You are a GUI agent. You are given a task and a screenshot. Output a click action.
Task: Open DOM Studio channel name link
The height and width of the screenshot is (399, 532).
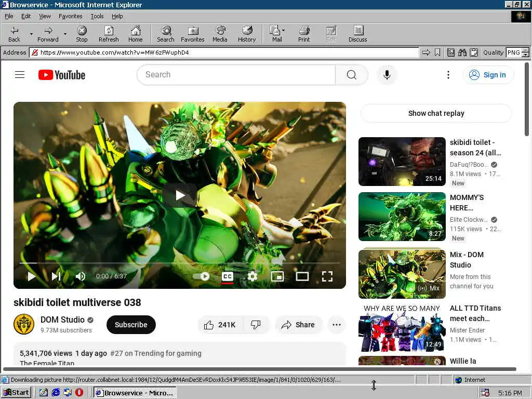pyautogui.click(x=62, y=320)
